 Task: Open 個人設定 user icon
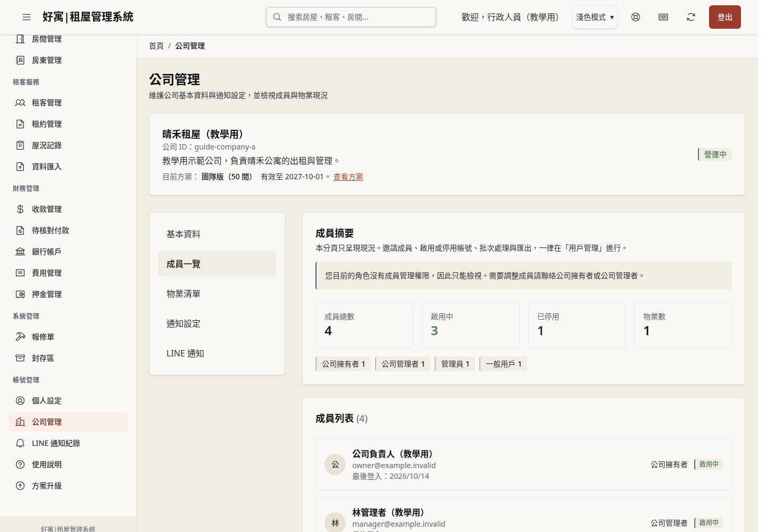[x=20, y=401]
